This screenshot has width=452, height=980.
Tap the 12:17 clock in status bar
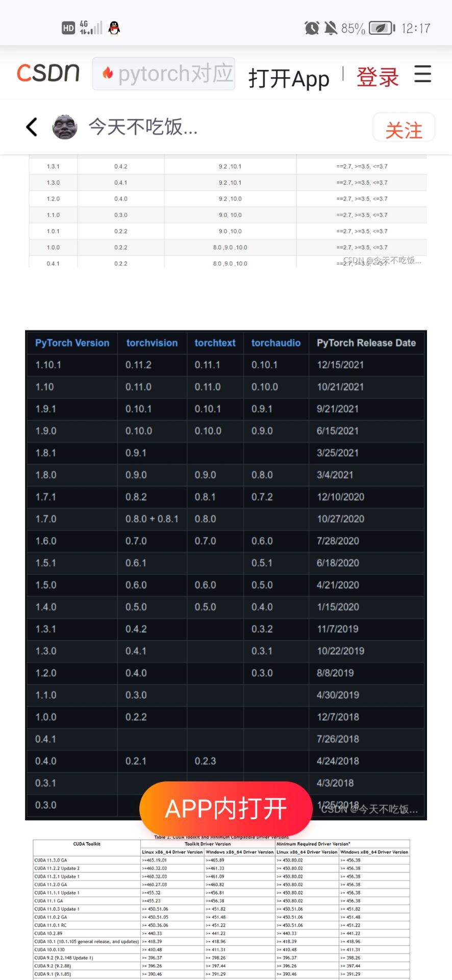(416, 28)
